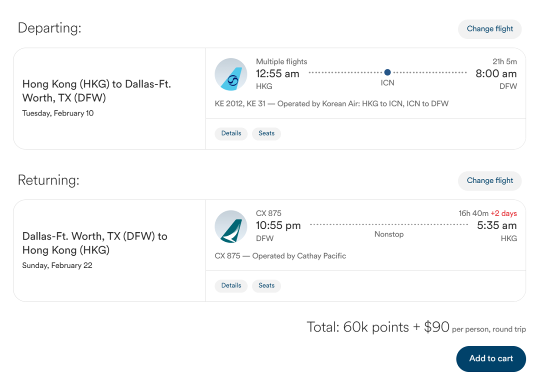
Task: Click the 'Operated by Cathay Pacific' text
Action: 299,256
